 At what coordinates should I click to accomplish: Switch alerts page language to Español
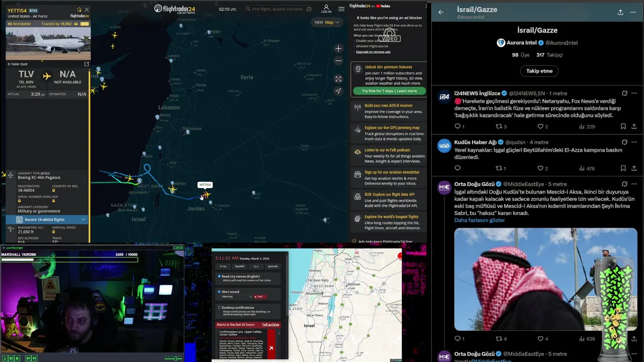point(239,266)
